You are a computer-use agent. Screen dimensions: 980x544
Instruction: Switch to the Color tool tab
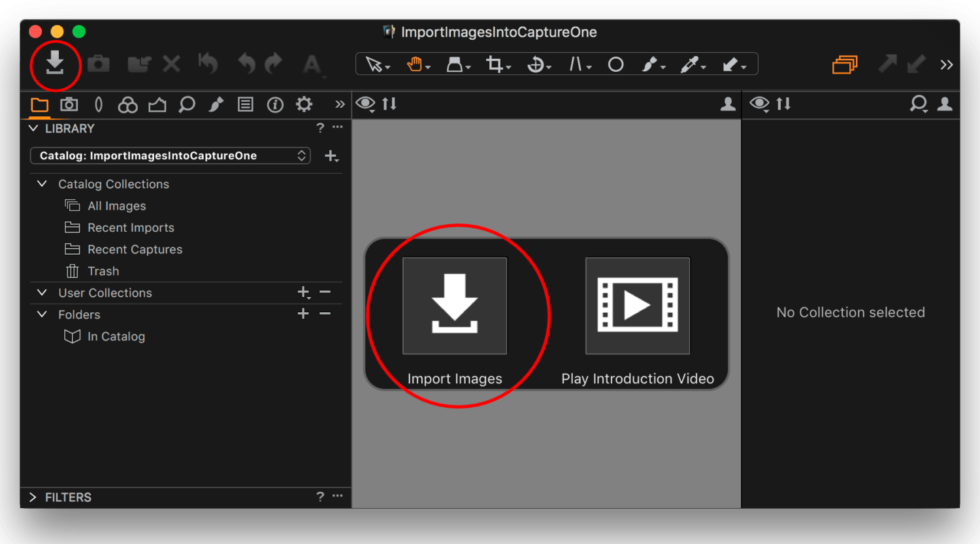tap(127, 104)
